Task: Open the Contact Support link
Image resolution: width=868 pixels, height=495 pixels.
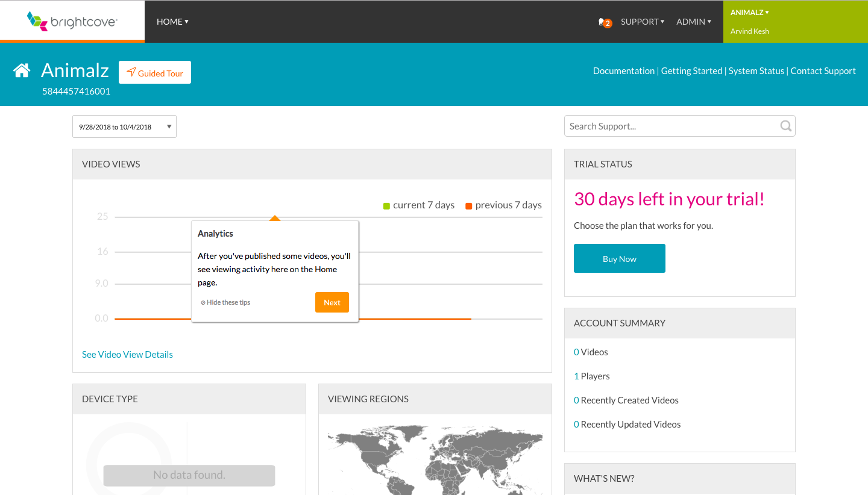Action: pyautogui.click(x=823, y=71)
